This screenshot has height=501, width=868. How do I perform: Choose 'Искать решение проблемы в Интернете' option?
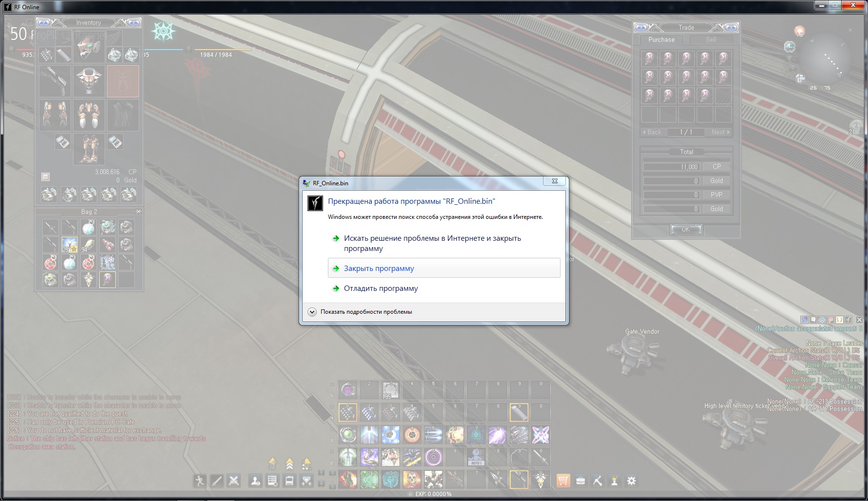pos(444,243)
